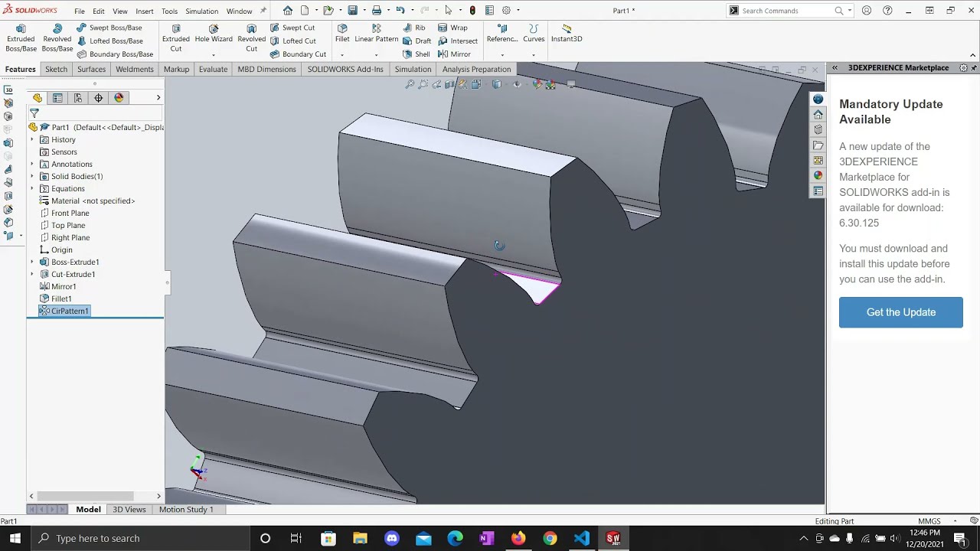980x551 pixels.
Task: Select the Rib feature
Action: (414, 28)
